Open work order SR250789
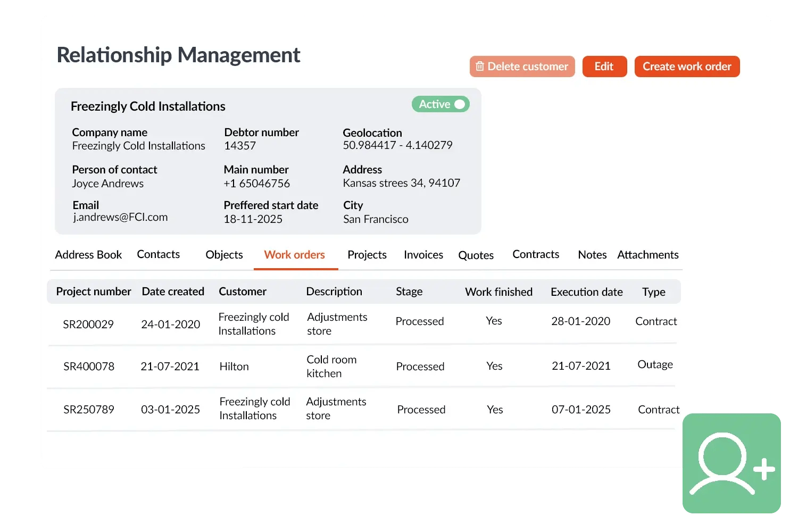 click(x=89, y=410)
